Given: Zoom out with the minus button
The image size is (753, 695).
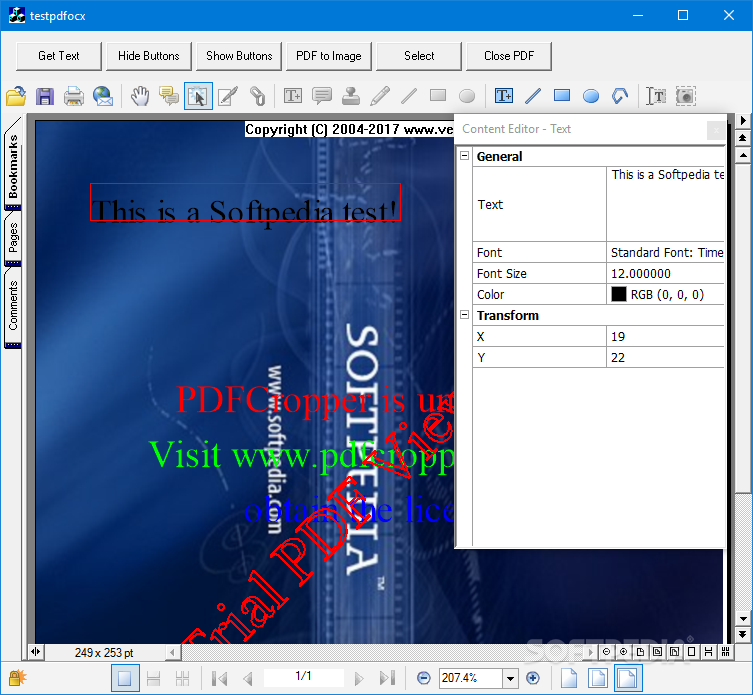Looking at the screenshot, I should (424, 678).
